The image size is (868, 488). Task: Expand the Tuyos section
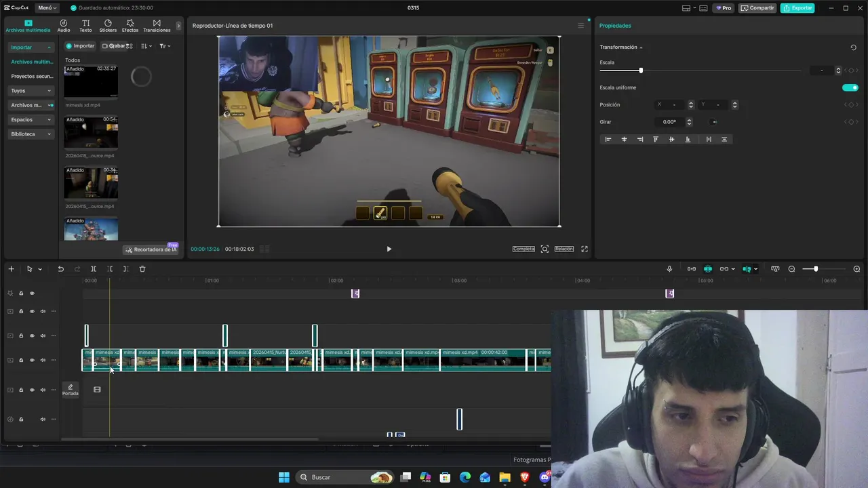(31, 91)
